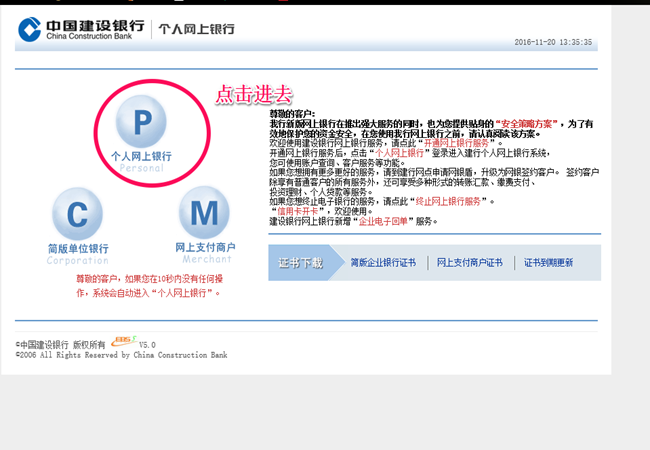Open the 信用卡开卡 link

pyautogui.click(x=298, y=211)
